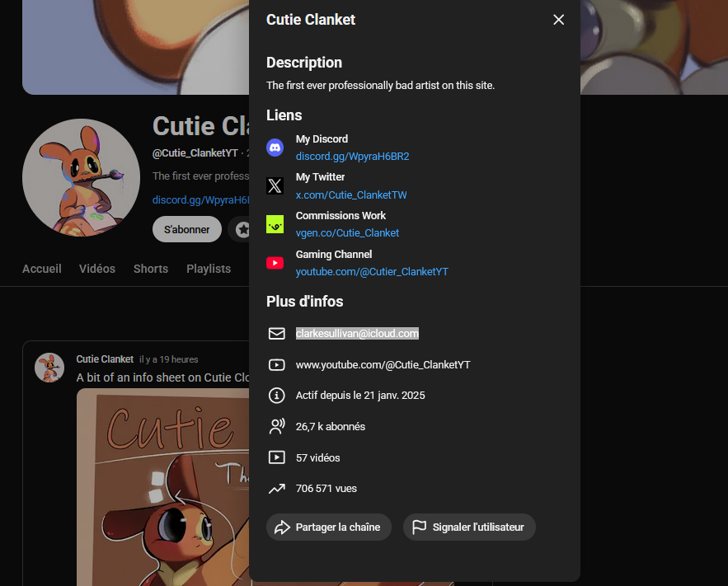Image resolution: width=728 pixels, height=586 pixels.
Task: Click the Cutie Clanket channel avatar
Action: [x=81, y=176]
